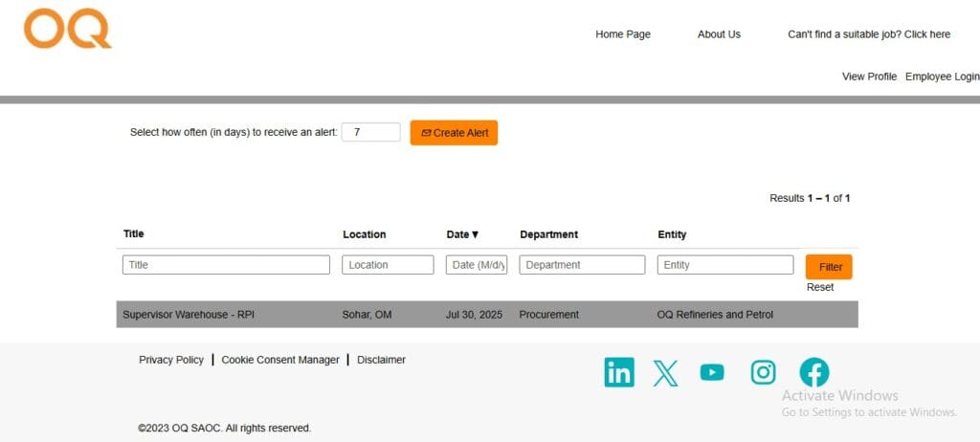Focus the Entity filter field
The height and width of the screenshot is (442, 980).
[x=725, y=264]
